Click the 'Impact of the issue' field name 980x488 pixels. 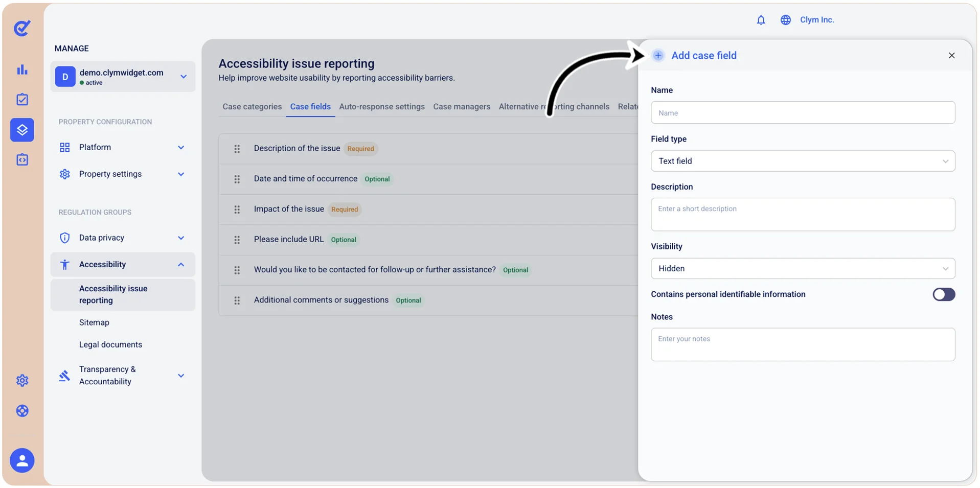[289, 209]
